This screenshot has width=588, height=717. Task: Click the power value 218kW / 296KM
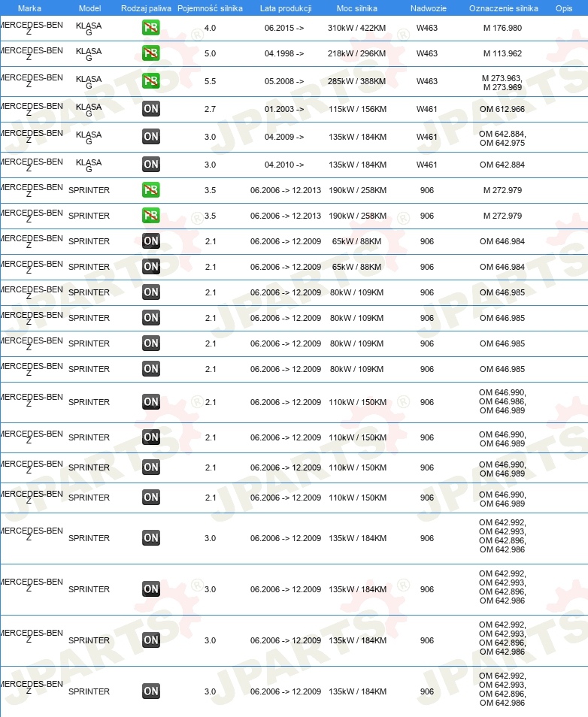pos(357,53)
